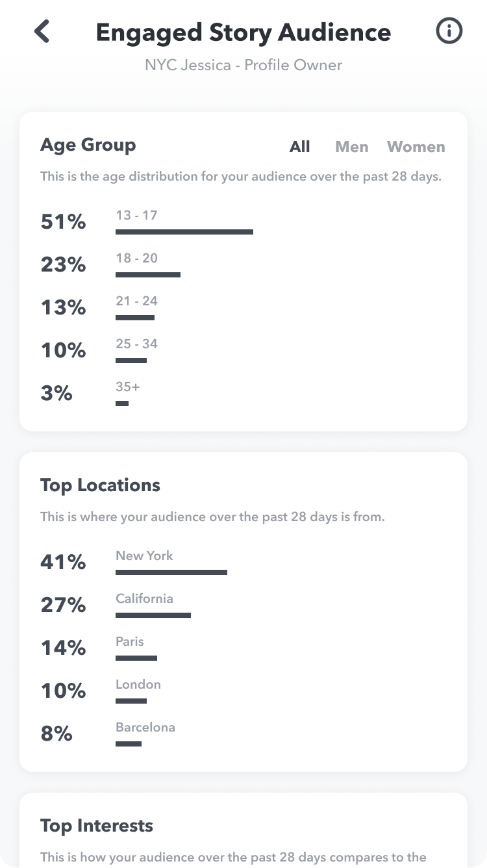Select the California location row
The width and height of the screenshot is (487, 868).
[x=243, y=606]
